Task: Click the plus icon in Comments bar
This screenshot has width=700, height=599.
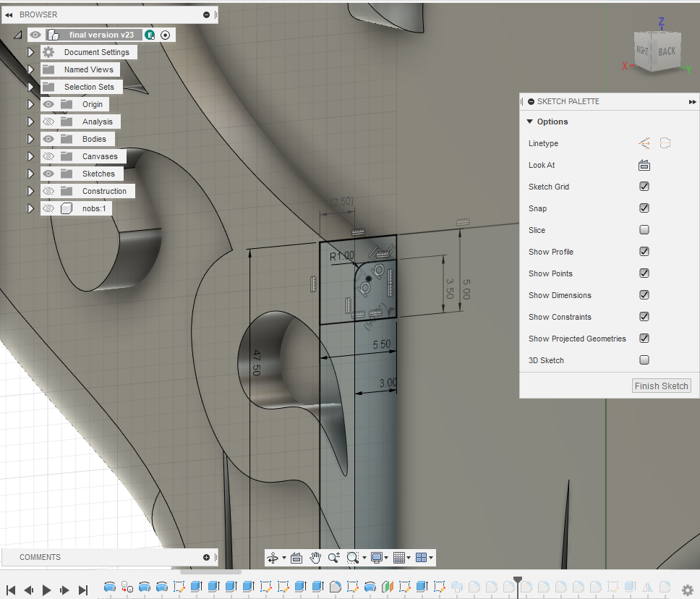Action: 206,557
